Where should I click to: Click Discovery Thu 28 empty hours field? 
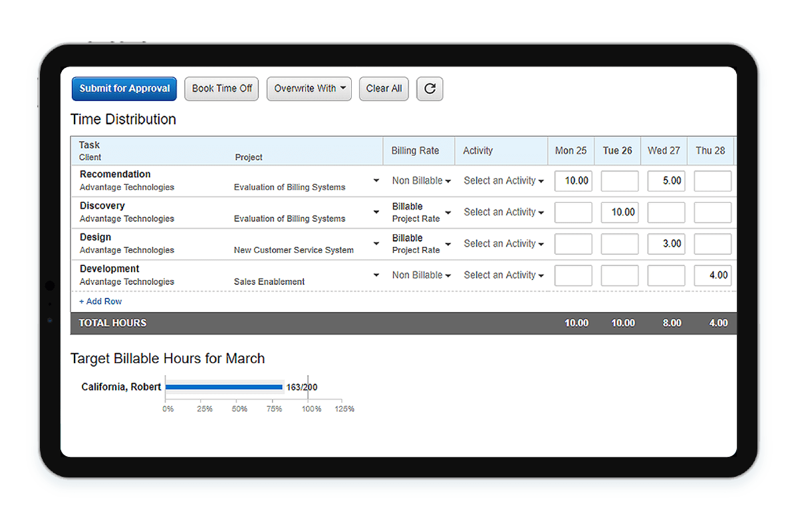tap(713, 212)
